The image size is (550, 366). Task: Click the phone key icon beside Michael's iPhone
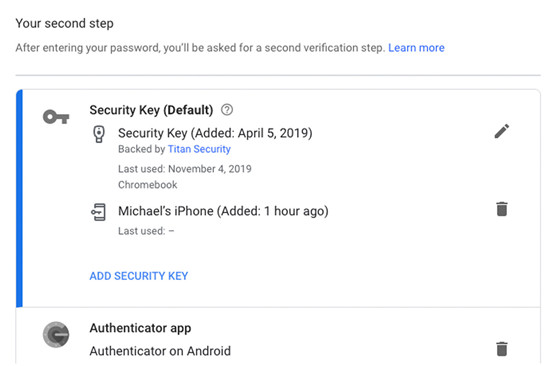(98, 212)
